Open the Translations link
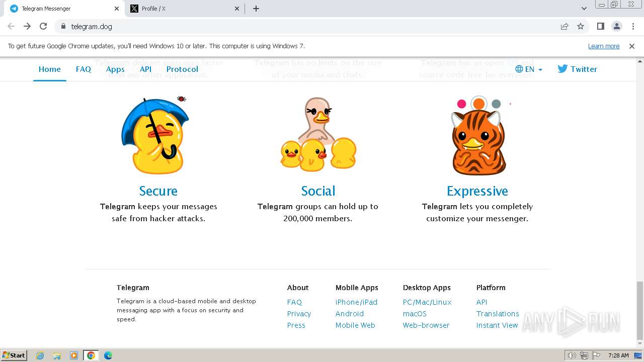This screenshot has width=644, height=362. coord(498,314)
